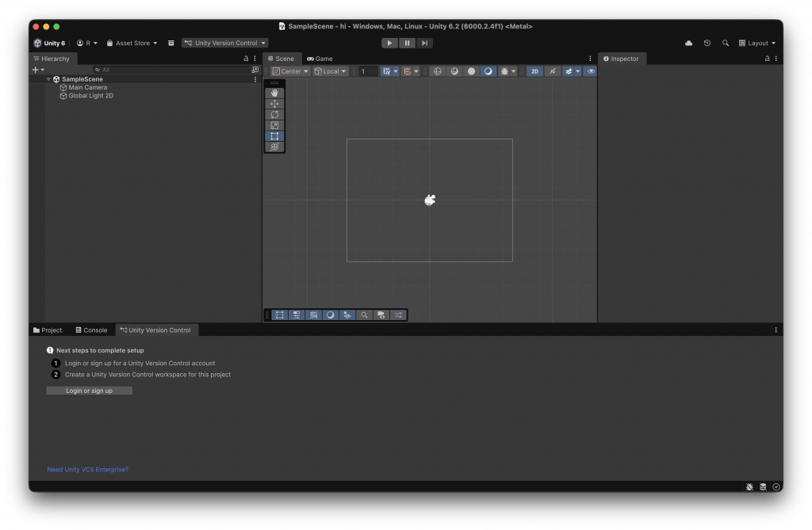This screenshot has height=530, width=812.
Task: Open search in separate window icon
Action: pos(255,70)
